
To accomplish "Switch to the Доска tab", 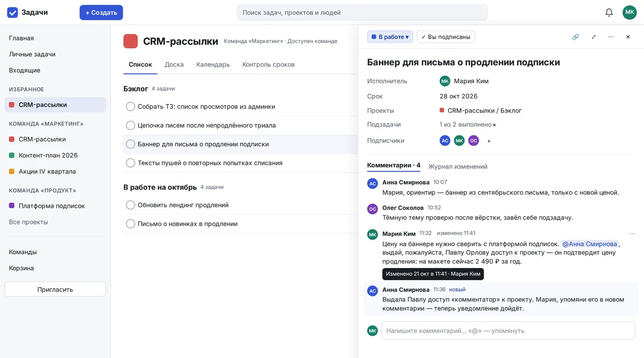I will coord(174,64).
